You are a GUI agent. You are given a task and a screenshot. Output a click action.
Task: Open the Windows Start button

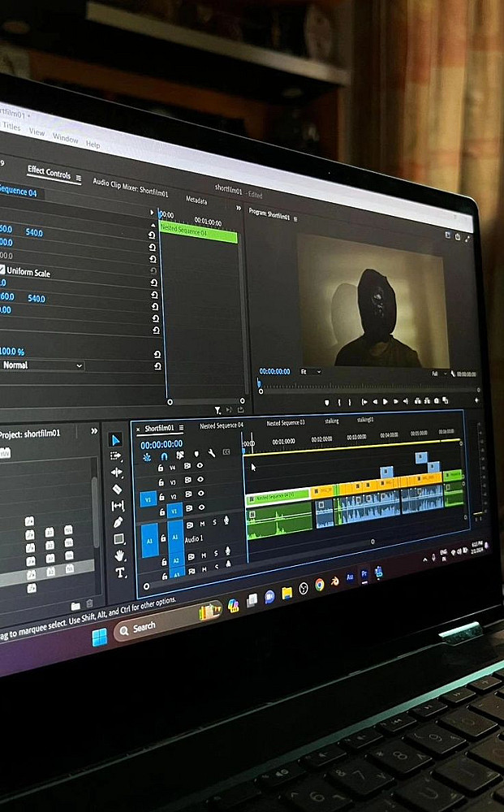point(99,637)
